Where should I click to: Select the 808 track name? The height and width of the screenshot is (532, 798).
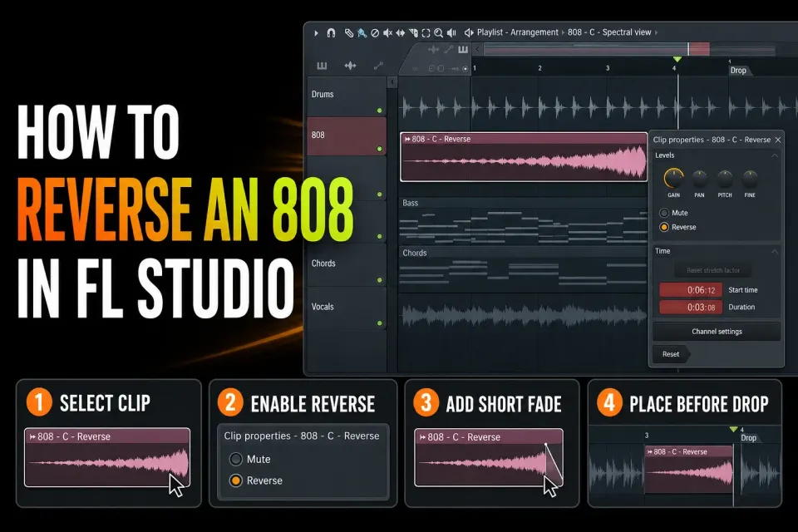pos(318,135)
